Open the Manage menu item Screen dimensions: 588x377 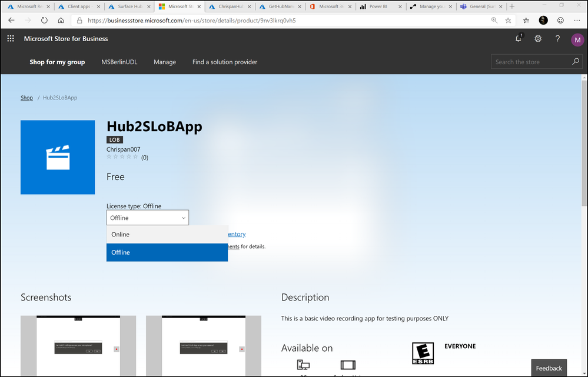165,62
